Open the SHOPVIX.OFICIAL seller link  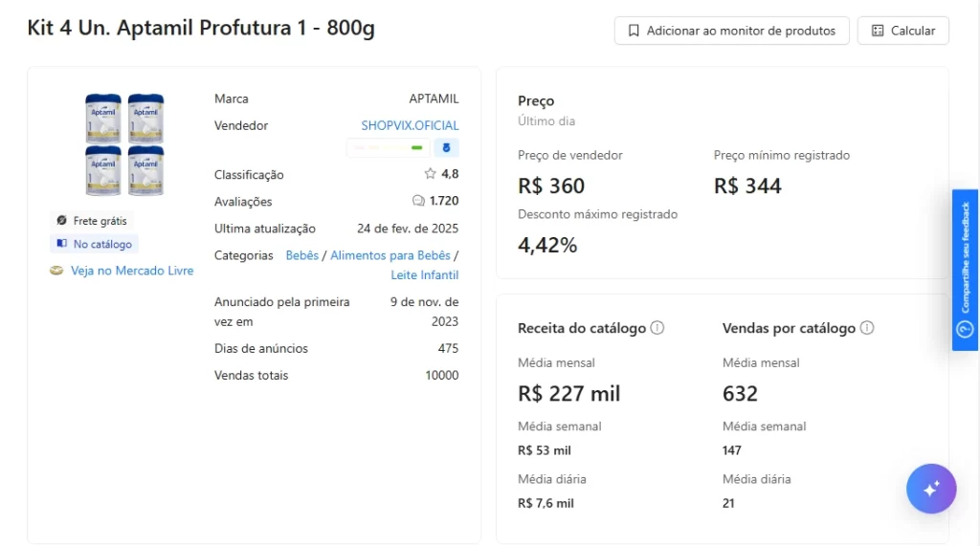410,125
